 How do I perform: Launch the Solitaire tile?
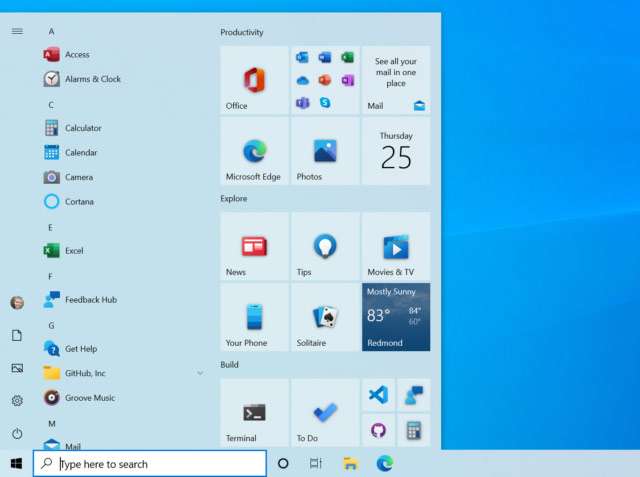click(324, 317)
